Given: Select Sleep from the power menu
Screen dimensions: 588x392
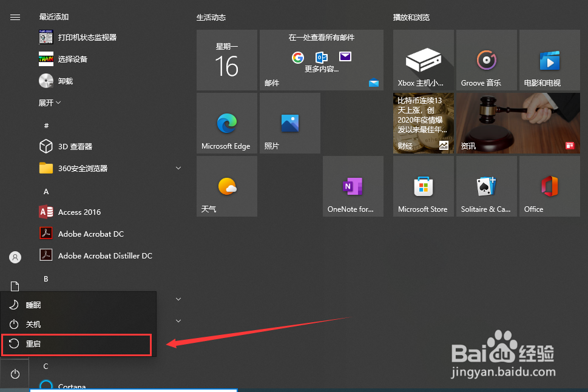Looking at the screenshot, I should pyautogui.click(x=78, y=305).
